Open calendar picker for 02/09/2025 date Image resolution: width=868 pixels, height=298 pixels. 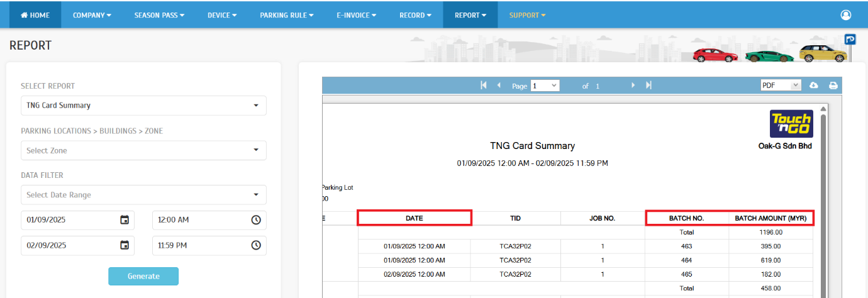[125, 245]
